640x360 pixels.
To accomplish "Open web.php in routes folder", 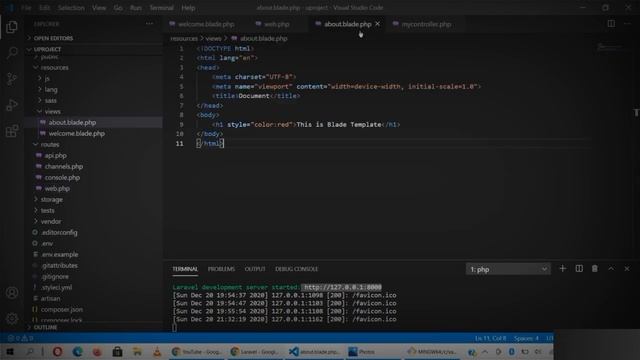I will coord(57,189).
